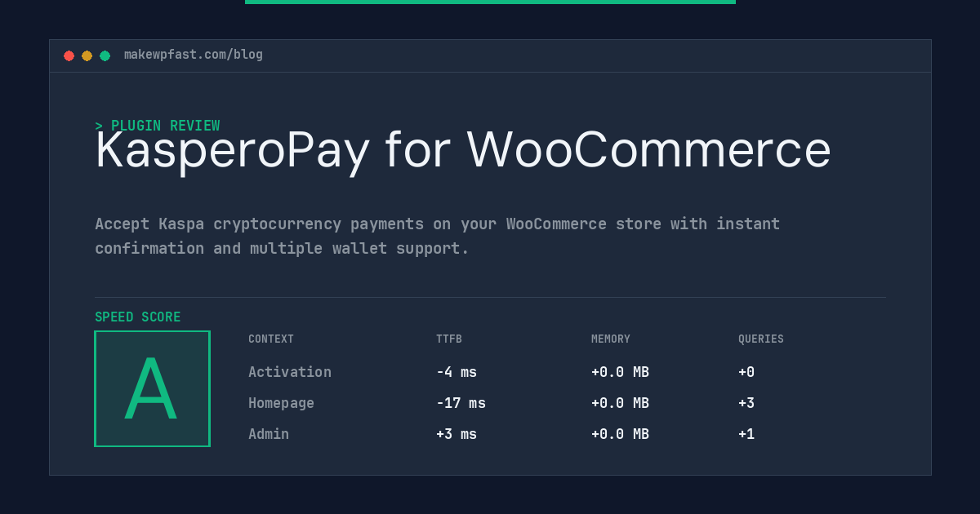Click the +3 ms TTFB value
This screenshot has width=980, height=514.
pos(457,434)
